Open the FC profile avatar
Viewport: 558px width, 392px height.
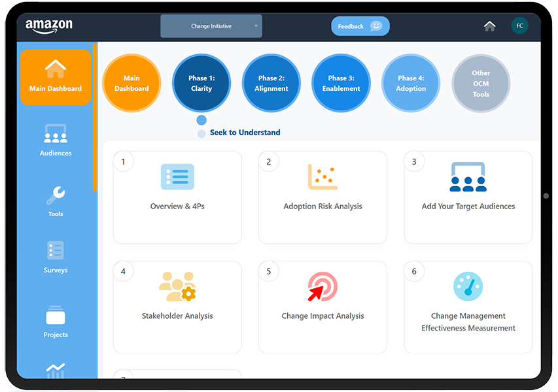tap(519, 25)
